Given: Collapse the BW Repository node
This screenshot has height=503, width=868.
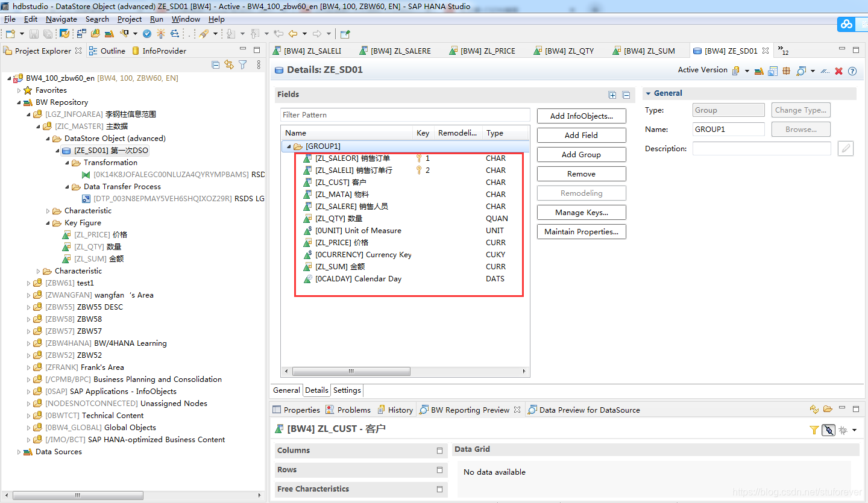Looking at the screenshot, I should [19, 102].
